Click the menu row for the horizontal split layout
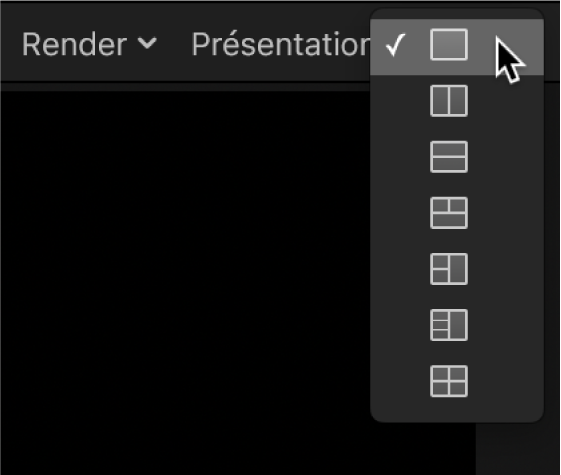This screenshot has height=475, width=561. coord(457,157)
